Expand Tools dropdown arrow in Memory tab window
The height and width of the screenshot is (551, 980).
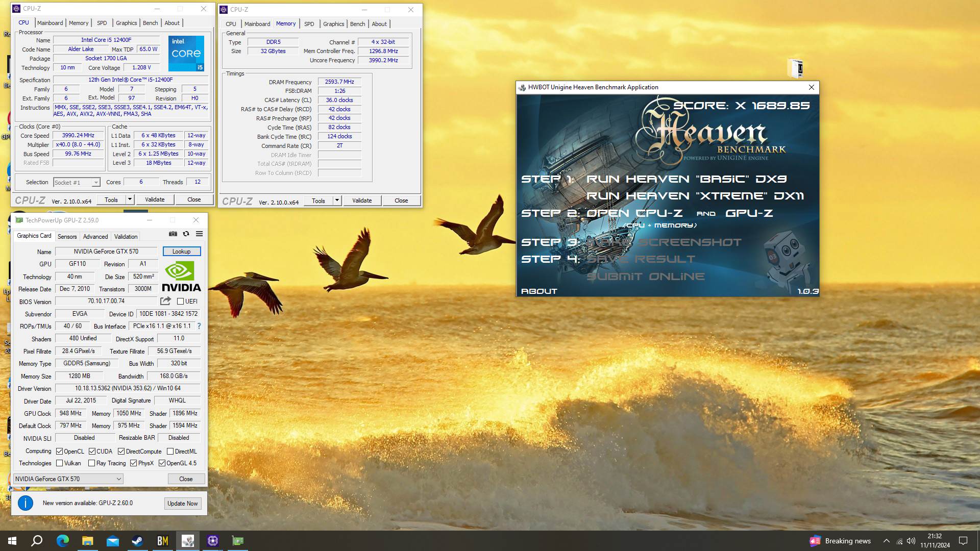[337, 201]
